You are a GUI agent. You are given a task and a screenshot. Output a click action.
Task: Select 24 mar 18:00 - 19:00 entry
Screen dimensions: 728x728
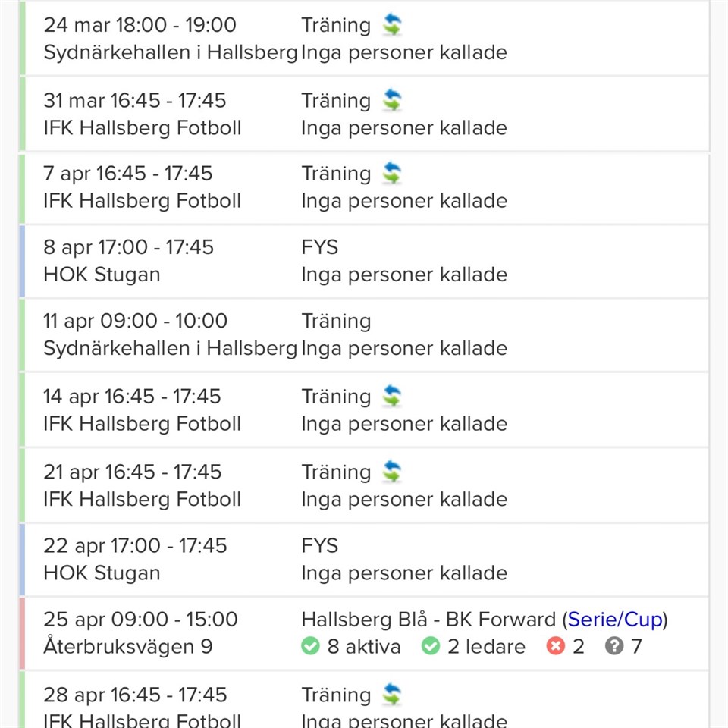140,25
